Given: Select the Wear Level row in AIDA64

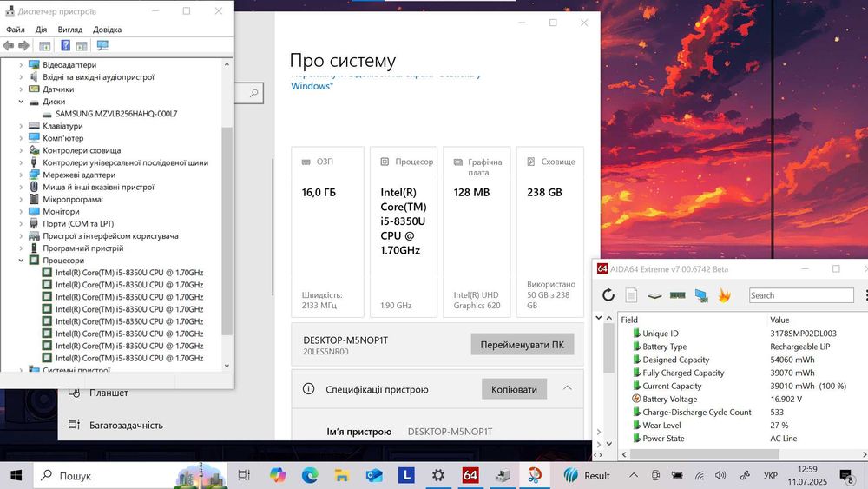Looking at the screenshot, I should pyautogui.click(x=742, y=426).
